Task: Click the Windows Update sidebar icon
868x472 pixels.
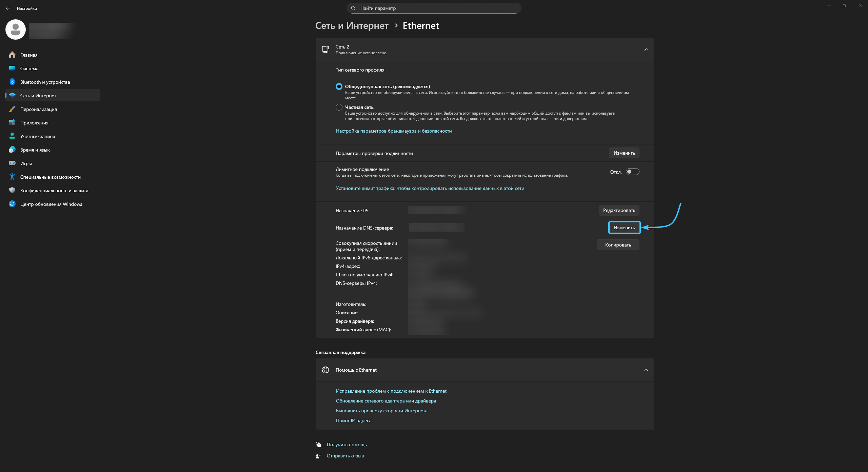Action: pos(12,204)
